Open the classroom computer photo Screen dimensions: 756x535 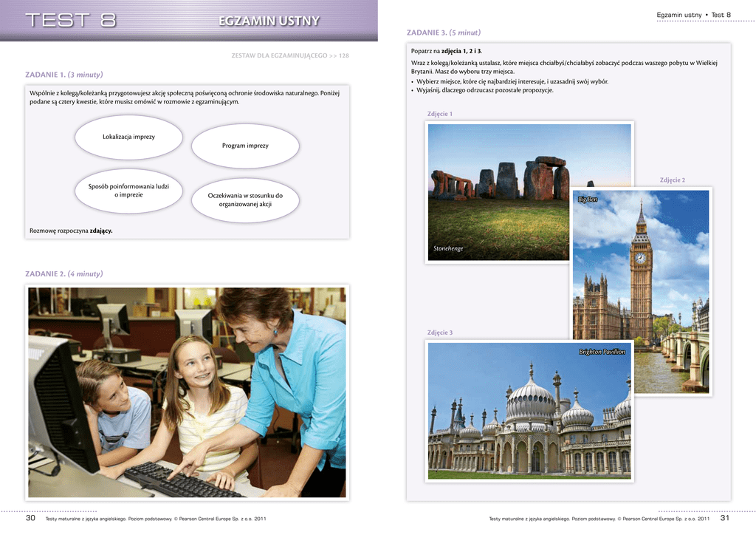click(187, 392)
